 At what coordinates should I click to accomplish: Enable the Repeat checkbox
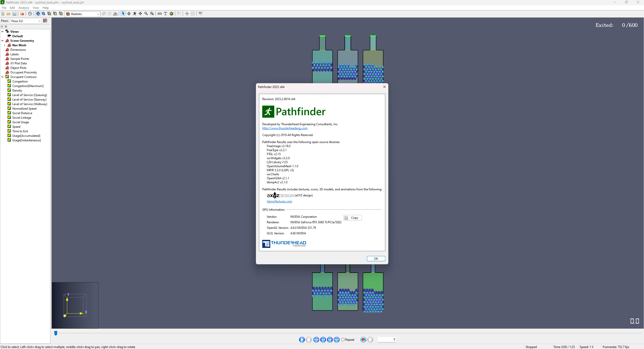(x=343, y=340)
